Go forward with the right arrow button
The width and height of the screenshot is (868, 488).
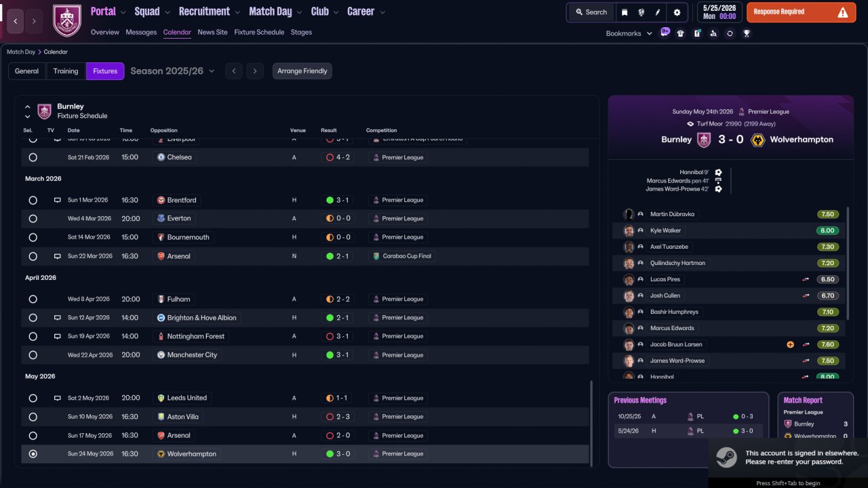click(x=34, y=21)
